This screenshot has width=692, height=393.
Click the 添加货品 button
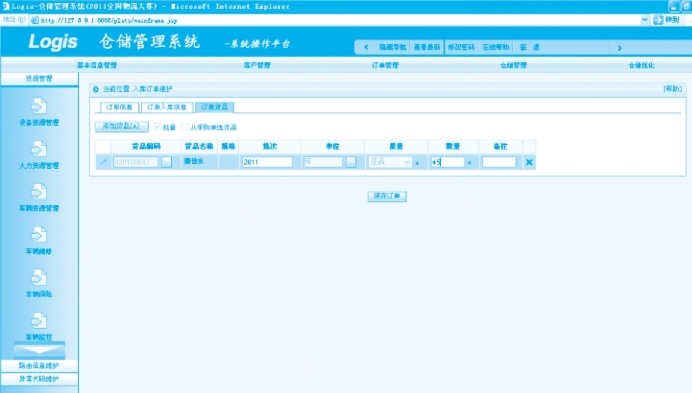(x=122, y=126)
